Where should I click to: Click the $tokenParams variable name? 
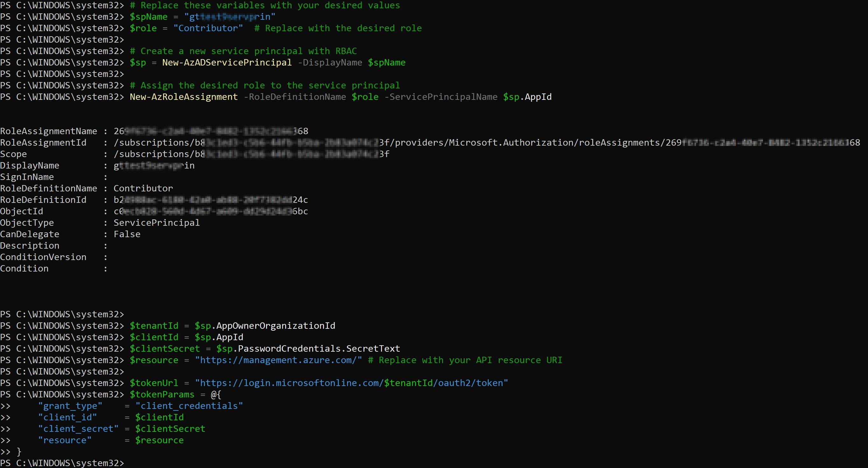coord(162,395)
